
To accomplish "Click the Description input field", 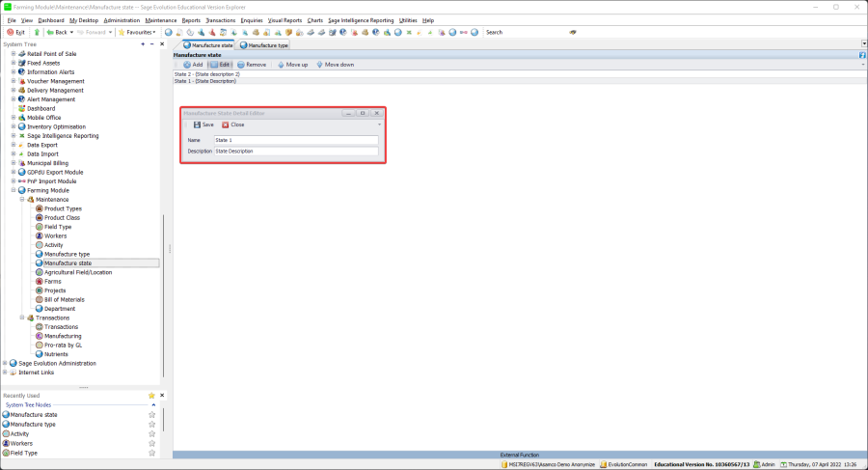I will 295,152.
